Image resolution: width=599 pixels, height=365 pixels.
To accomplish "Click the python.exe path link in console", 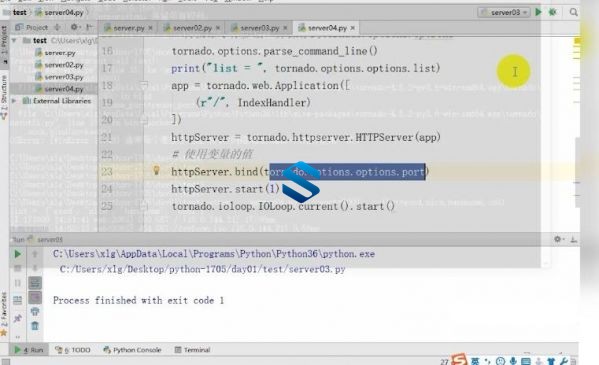I will pos(214,254).
